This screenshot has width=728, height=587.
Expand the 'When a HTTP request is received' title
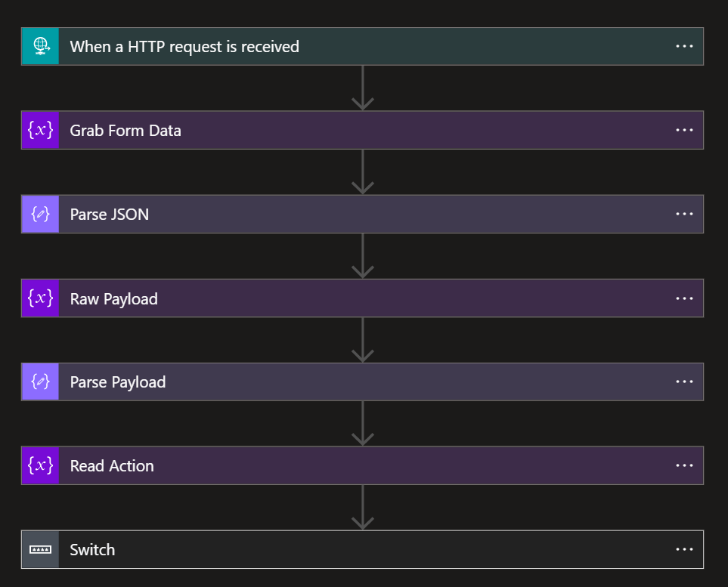(x=184, y=47)
